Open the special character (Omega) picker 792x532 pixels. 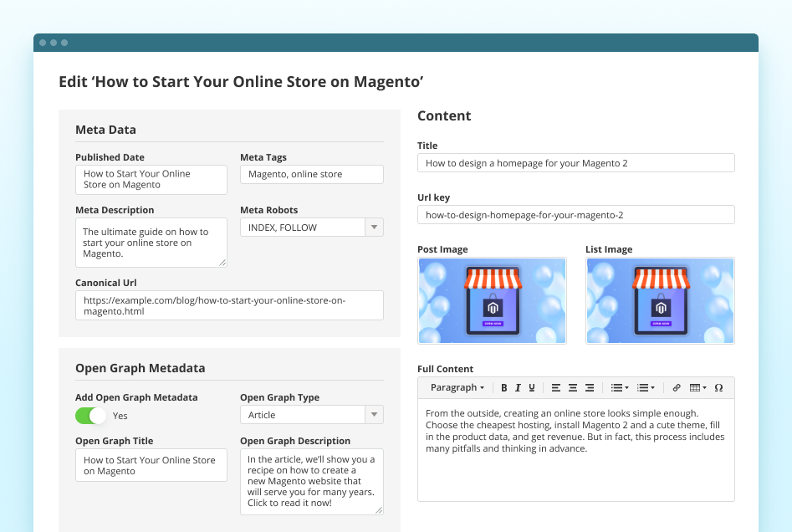coord(718,388)
